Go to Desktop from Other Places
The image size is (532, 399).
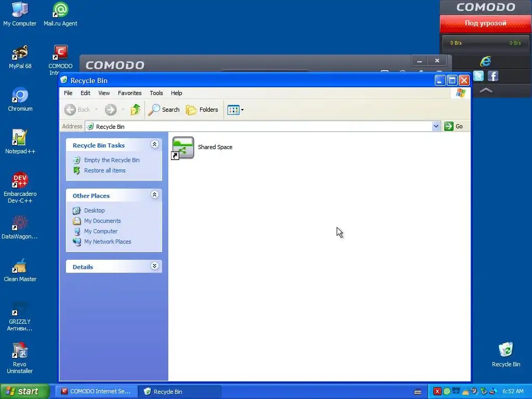95,211
